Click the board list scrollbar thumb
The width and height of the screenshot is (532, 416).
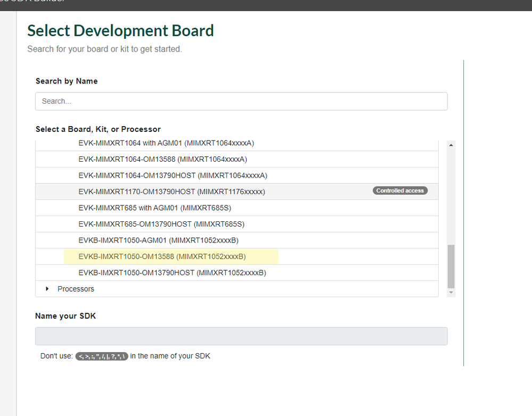click(x=452, y=266)
